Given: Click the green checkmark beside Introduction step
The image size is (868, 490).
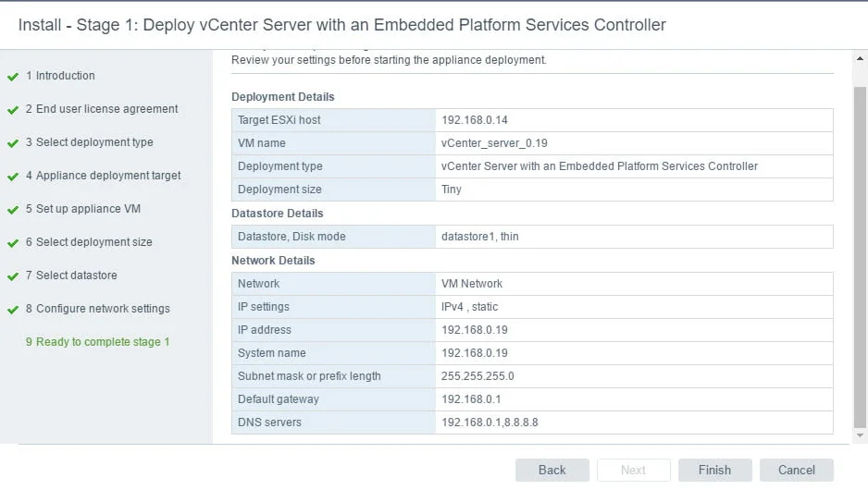Looking at the screenshot, I should click(x=13, y=77).
